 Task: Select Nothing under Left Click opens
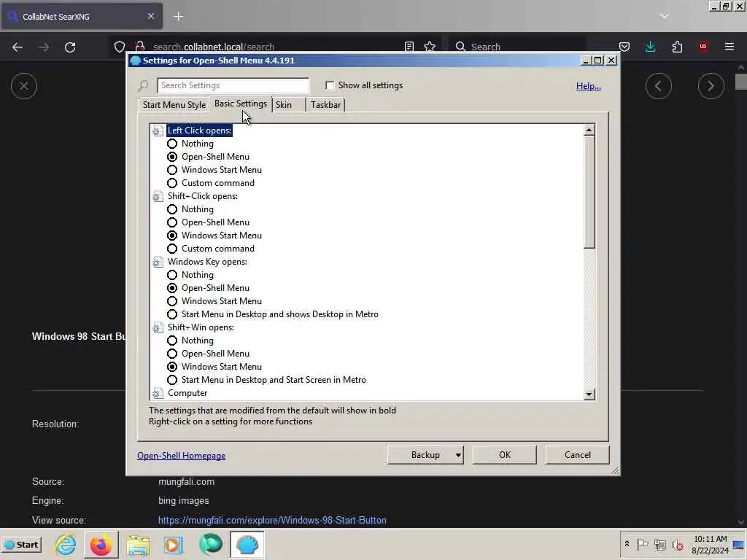pyautogui.click(x=172, y=144)
